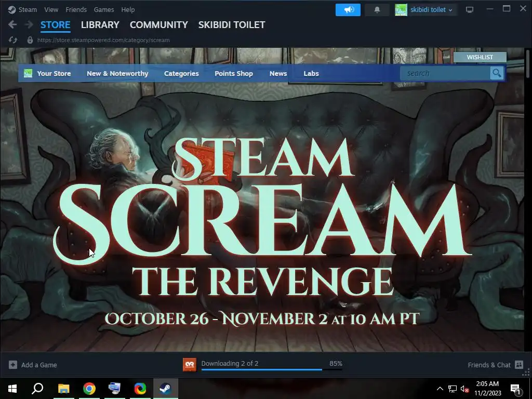Select the STORE tab
Image resolution: width=532 pixels, height=399 pixels.
point(55,25)
